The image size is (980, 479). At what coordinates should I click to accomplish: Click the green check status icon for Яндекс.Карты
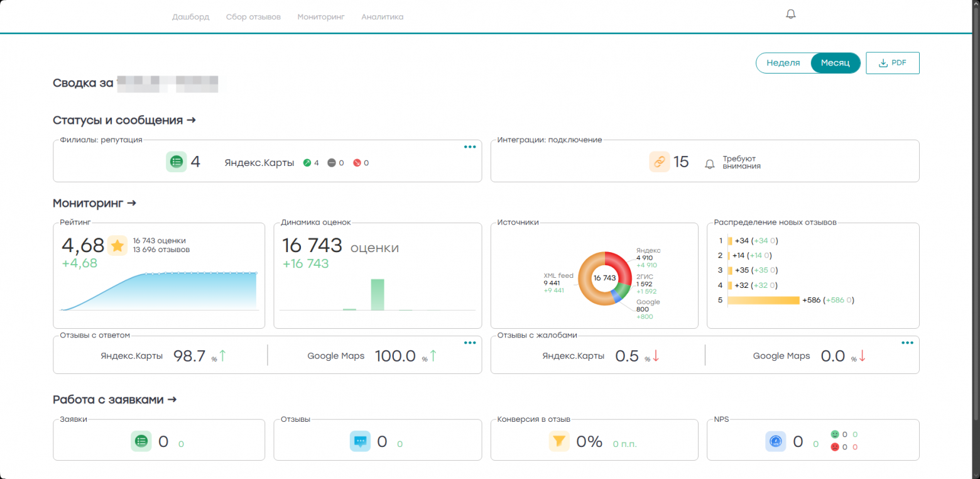pyautogui.click(x=307, y=163)
